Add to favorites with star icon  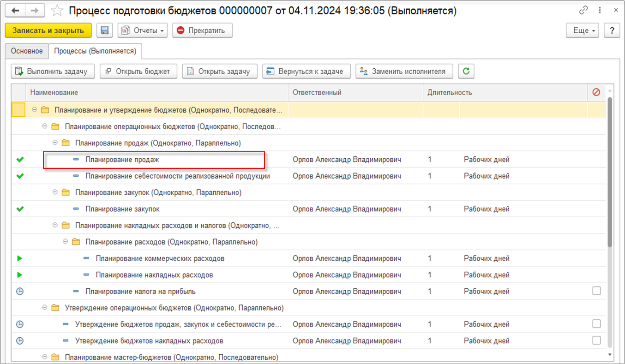[x=57, y=11]
